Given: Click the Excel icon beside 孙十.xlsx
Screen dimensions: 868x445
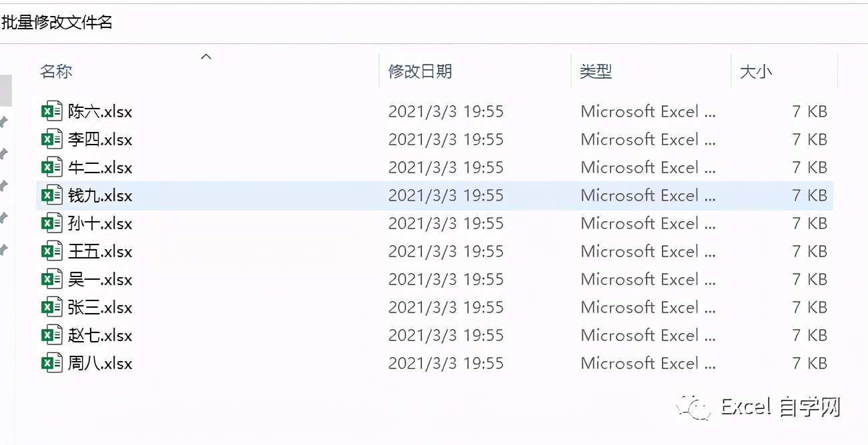Looking at the screenshot, I should click(x=51, y=224).
